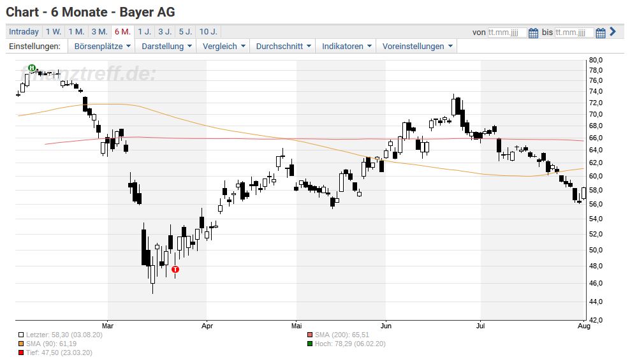Open the 'bis' date calendar picker

600,33
